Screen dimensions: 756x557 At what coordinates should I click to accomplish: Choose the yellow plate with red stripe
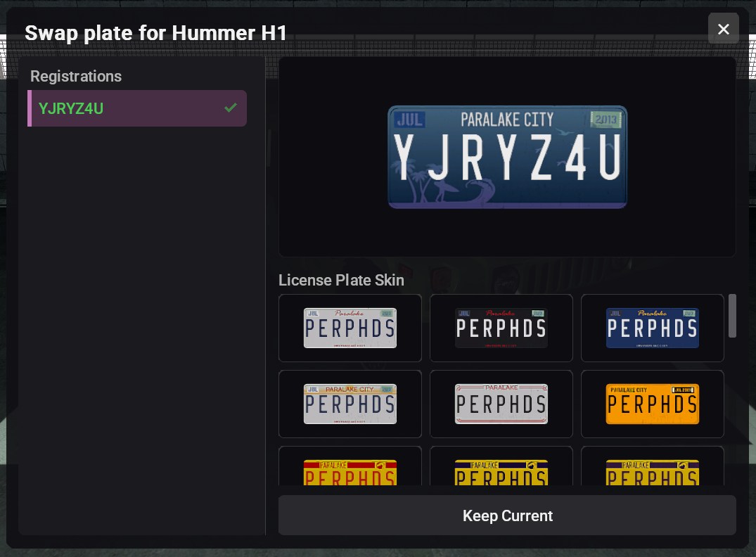tap(350, 466)
